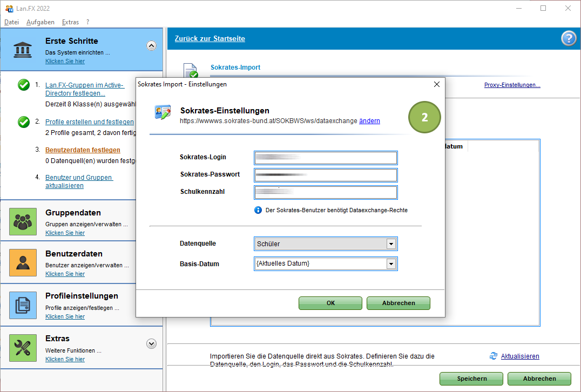
Task: Open the question mark help menu
Action: tap(88, 22)
